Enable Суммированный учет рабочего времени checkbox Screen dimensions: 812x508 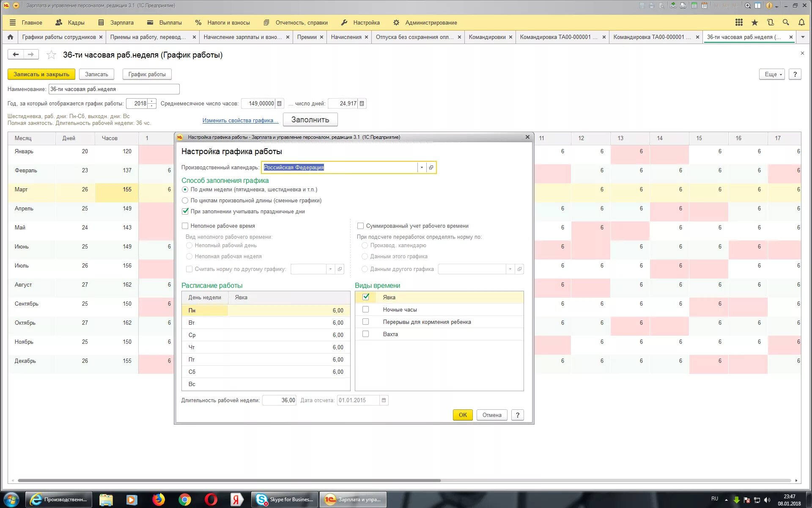[360, 226]
